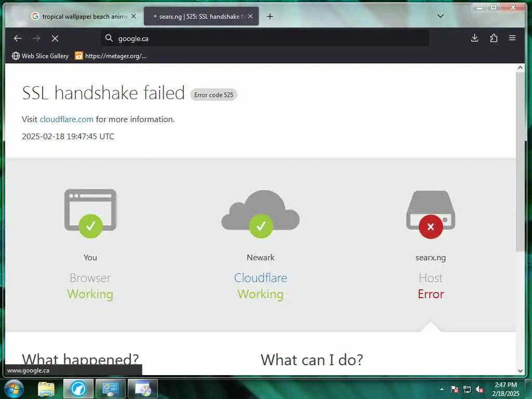Viewport: 532px width, 399px height.
Task: Close the tropical wallpaper tab
Action: (x=134, y=16)
